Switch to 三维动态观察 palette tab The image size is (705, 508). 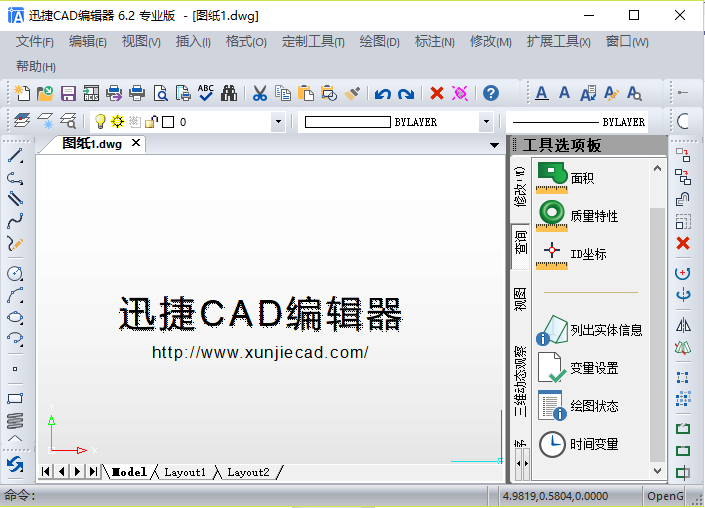click(521, 381)
